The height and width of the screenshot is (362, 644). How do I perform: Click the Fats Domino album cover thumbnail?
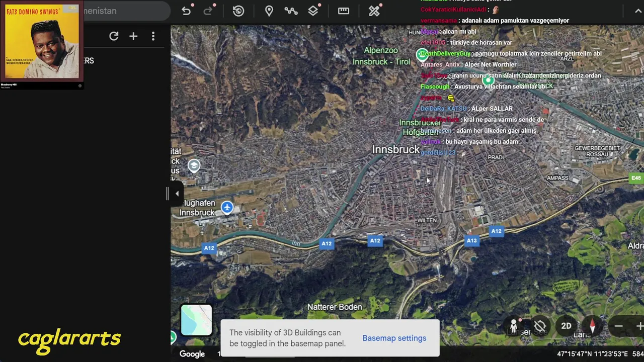(x=42, y=41)
